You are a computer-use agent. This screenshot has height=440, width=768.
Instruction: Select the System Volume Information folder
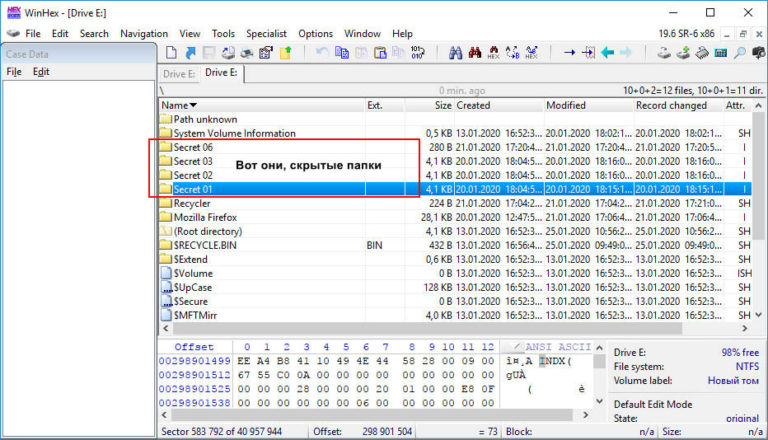(x=234, y=133)
